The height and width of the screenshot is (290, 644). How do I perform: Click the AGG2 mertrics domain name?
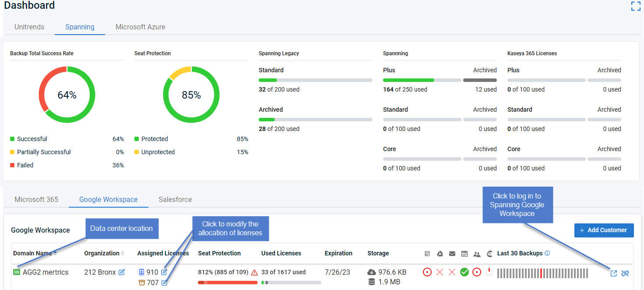point(46,272)
